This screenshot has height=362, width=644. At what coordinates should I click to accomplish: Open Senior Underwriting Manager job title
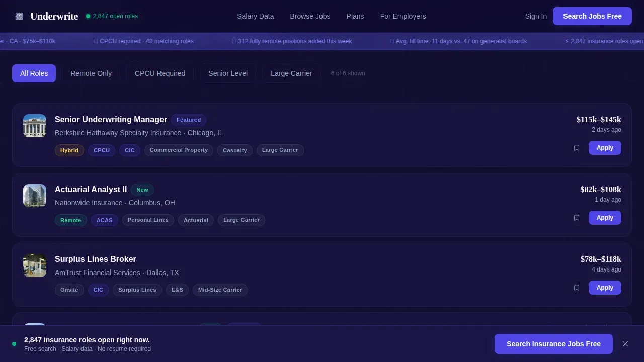(x=111, y=120)
